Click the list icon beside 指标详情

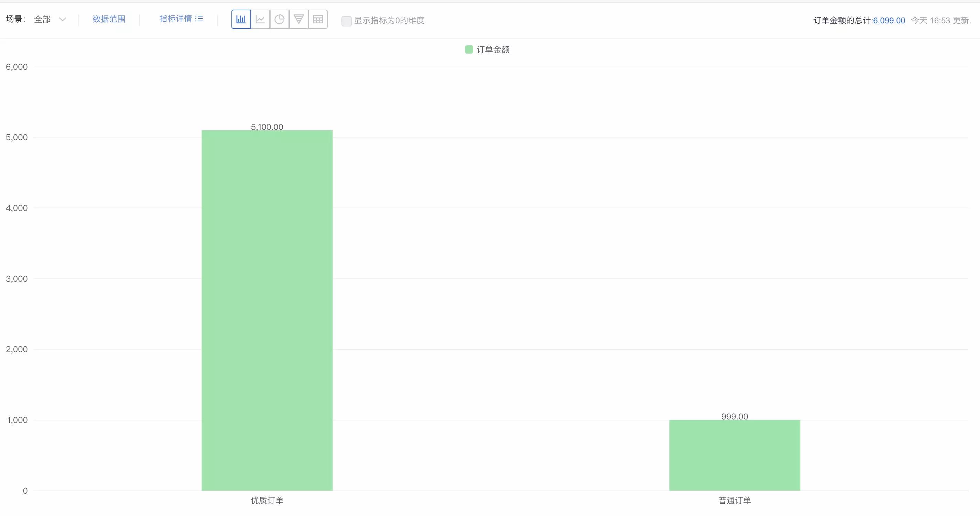tap(199, 19)
